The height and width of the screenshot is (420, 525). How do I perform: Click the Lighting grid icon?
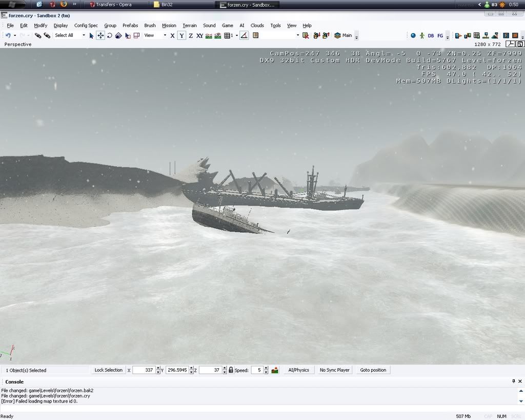click(476, 35)
